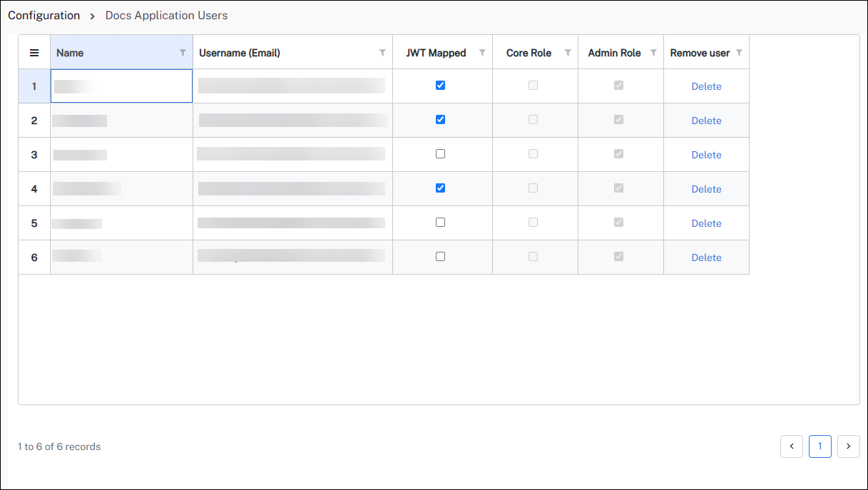Open the JWT Mapped column filter icon
Screen dimensions: 868x490
coord(482,53)
